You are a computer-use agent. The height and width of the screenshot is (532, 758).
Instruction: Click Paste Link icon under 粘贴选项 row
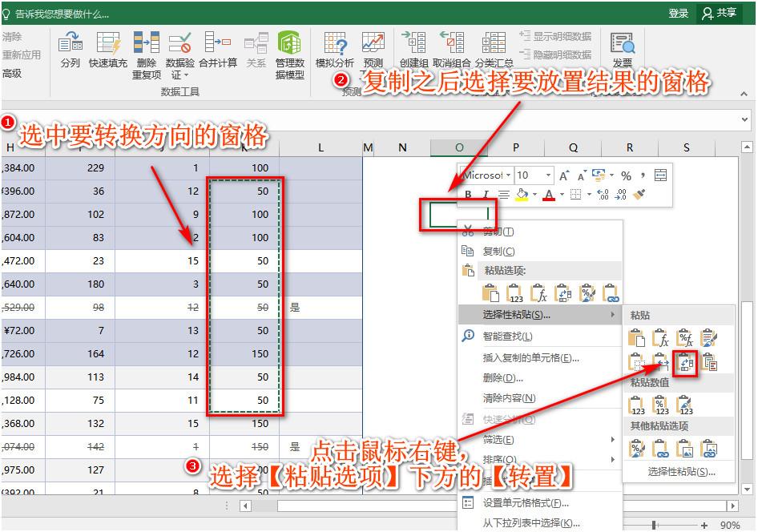click(x=611, y=293)
